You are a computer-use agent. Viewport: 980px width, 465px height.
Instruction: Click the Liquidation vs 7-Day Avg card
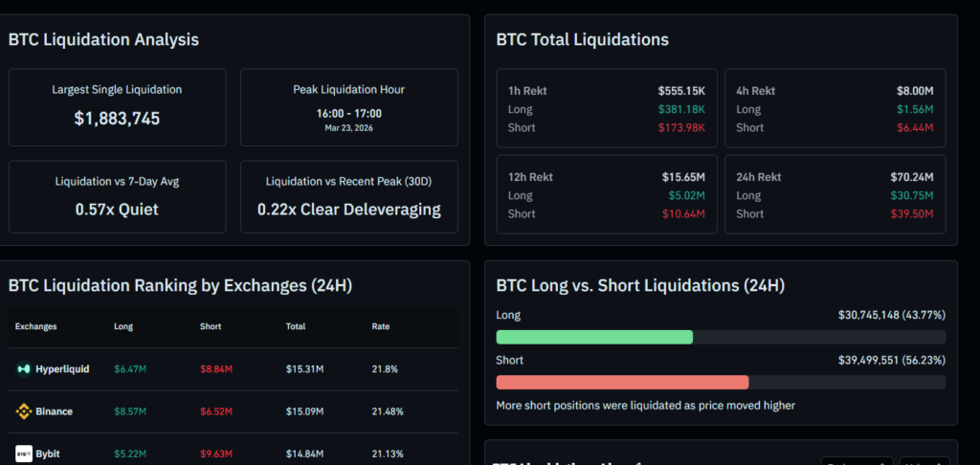coord(117,196)
